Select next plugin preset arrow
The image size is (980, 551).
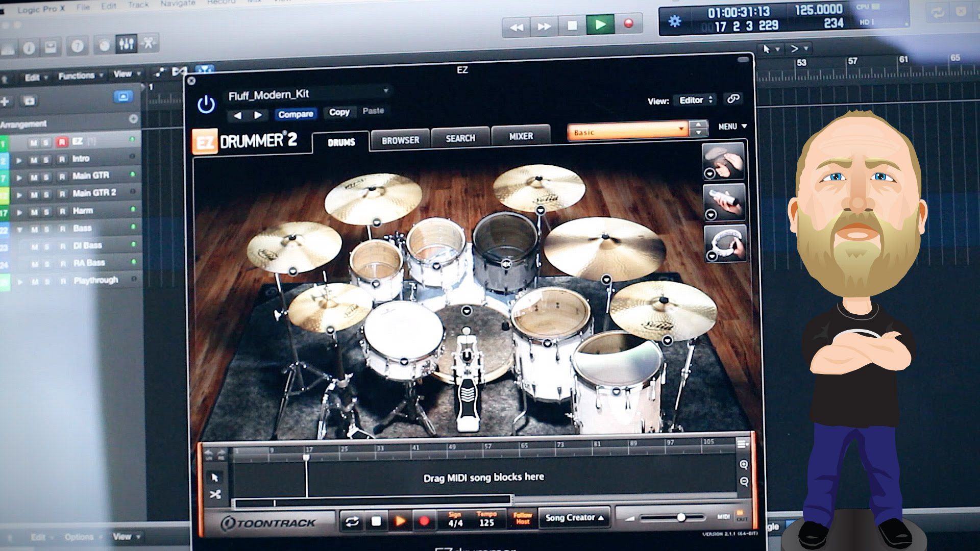coord(258,115)
